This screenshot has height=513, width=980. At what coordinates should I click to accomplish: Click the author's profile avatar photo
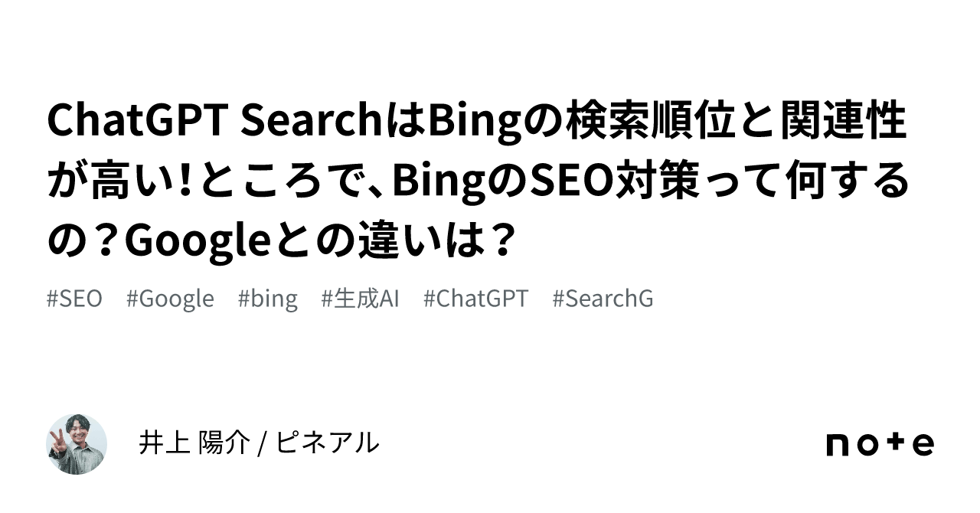point(77,444)
